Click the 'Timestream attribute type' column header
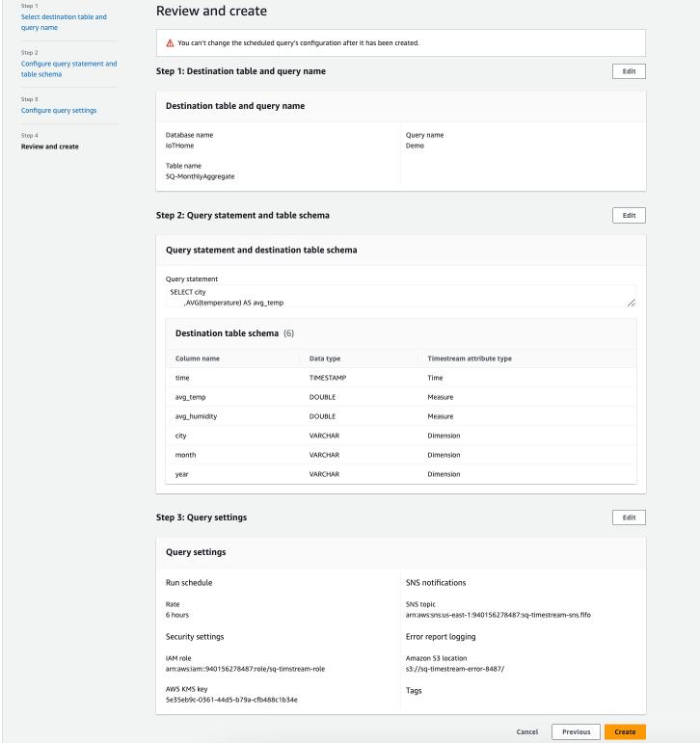This screenshot has height=743, width=700. 470,358
